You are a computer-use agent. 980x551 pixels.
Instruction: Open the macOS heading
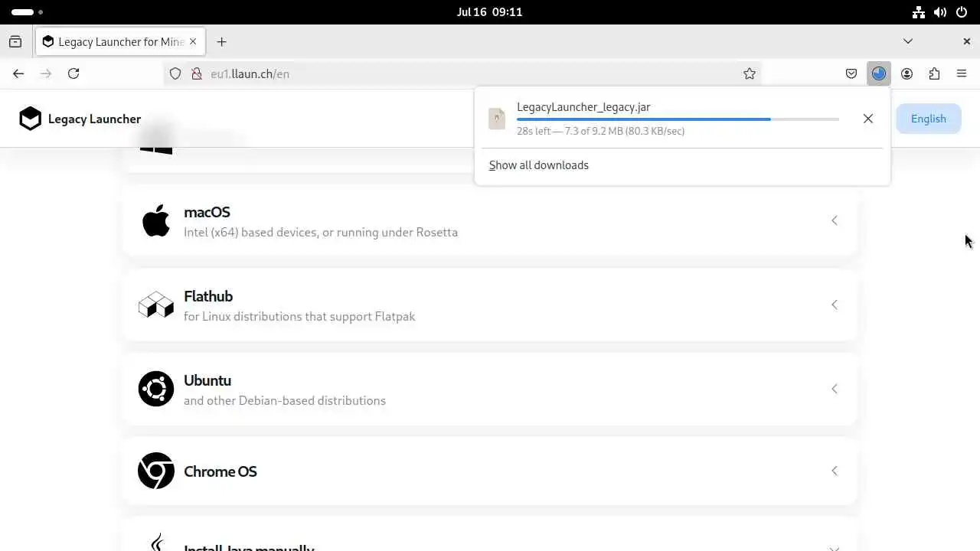[207, 212]
